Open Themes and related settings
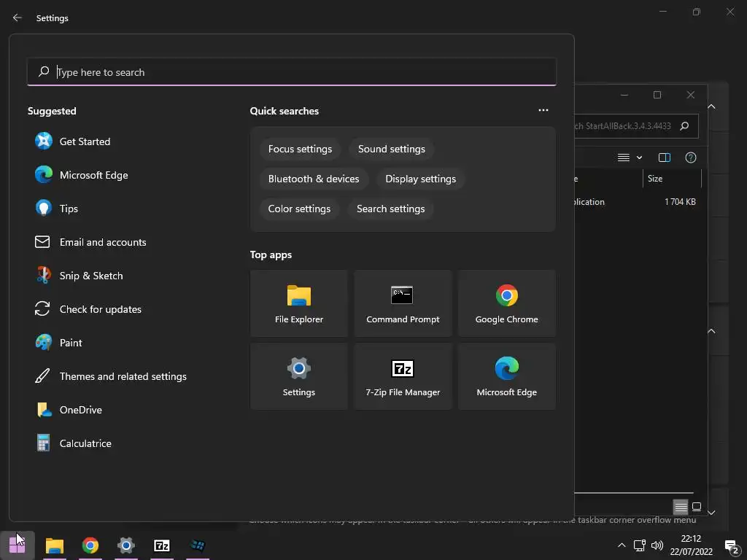Image resolution: width=747 pixels, height=560 pixels. pyautogui.click(x=111, y=376)
